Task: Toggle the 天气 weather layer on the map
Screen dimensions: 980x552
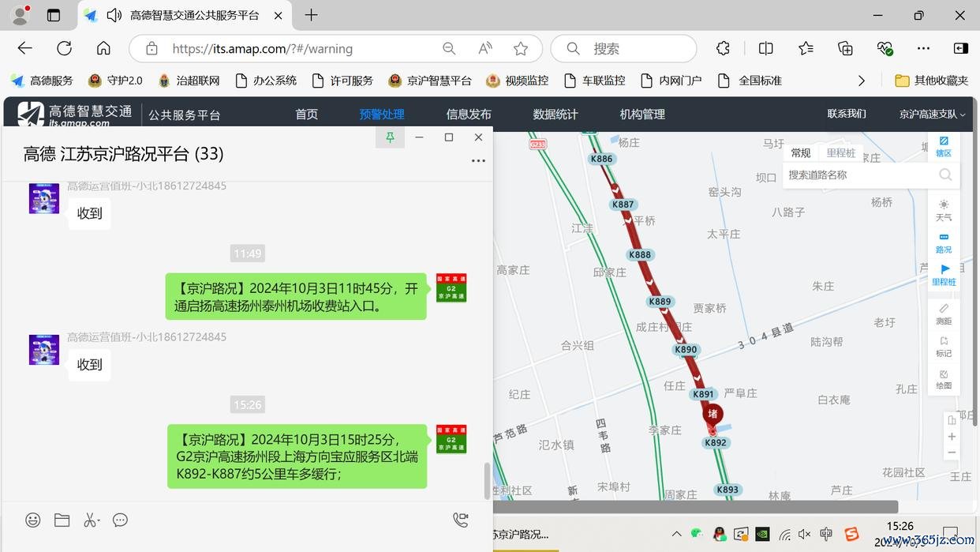Action: click(x=944, y=210)
